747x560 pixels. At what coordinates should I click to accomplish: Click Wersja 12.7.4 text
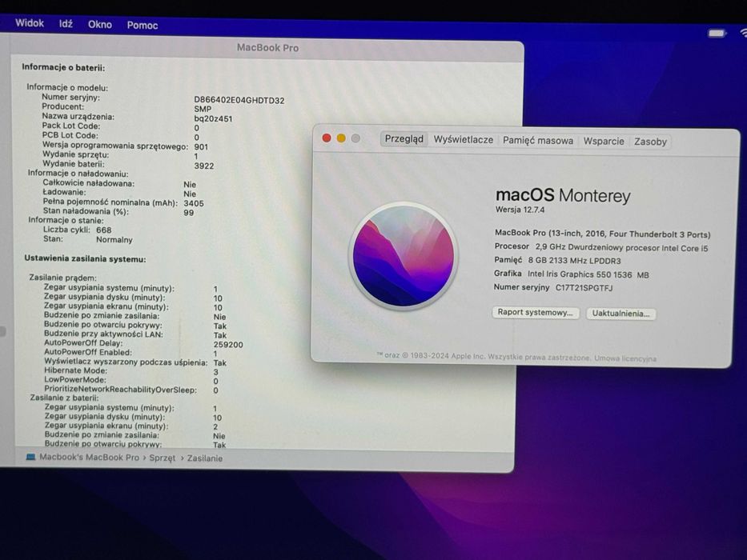tap(520, 210)
